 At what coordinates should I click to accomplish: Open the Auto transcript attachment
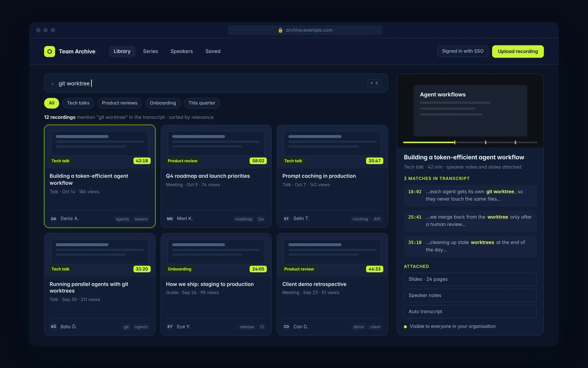470,312
